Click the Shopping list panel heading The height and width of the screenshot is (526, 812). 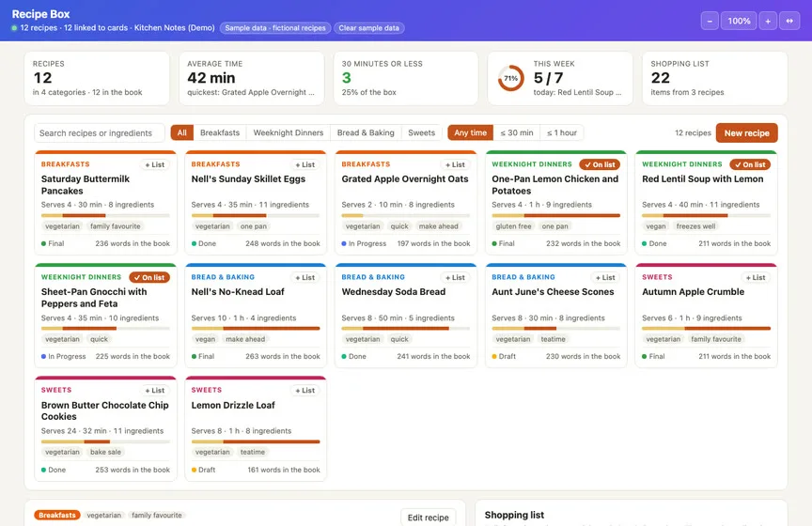[x=514, y=515]
